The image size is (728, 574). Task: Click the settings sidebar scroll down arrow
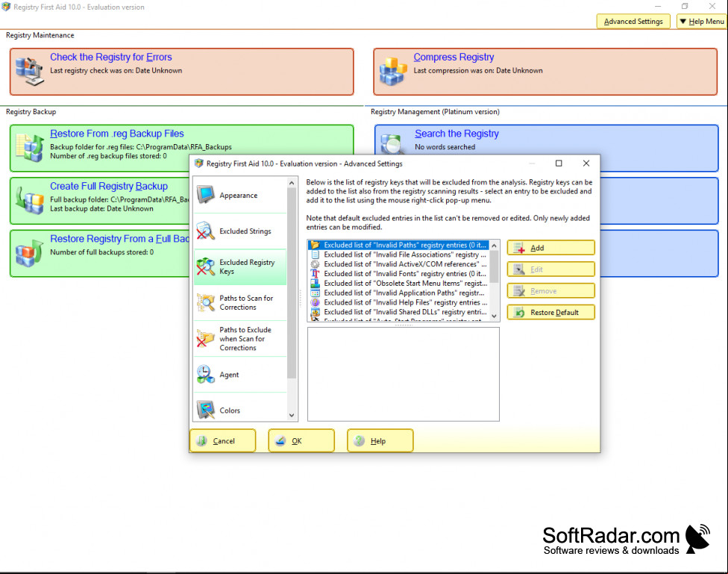coord(292,415)
